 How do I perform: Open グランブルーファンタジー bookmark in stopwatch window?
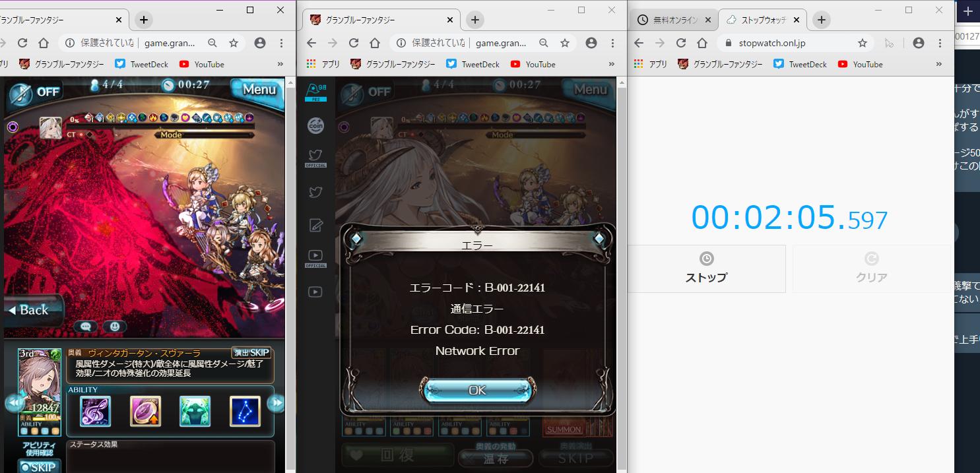click(x=720, y=64)
